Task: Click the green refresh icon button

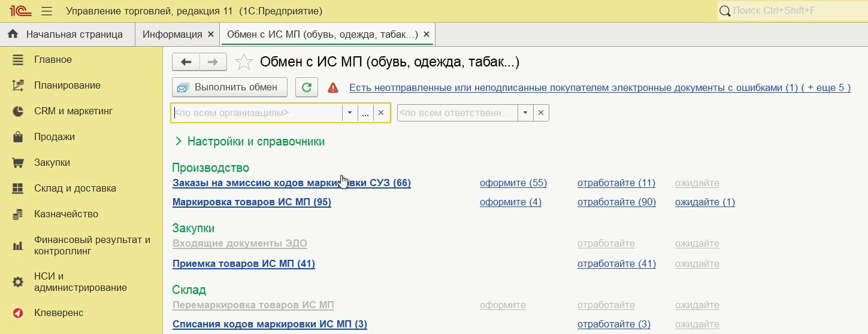Action: pos(307,87)
